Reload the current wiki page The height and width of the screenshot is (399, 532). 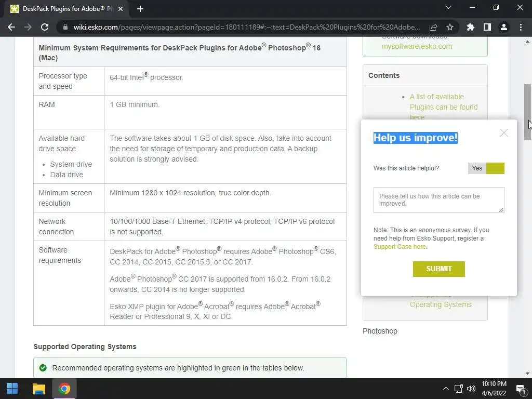tap(45, 27)
